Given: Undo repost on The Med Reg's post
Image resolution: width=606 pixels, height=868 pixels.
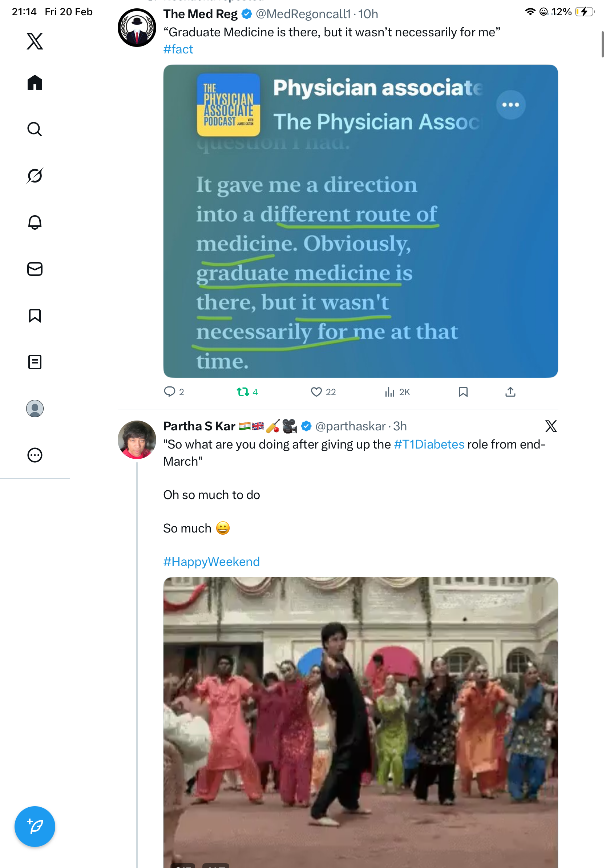Looking at the screenshot, I should [243, 392].
